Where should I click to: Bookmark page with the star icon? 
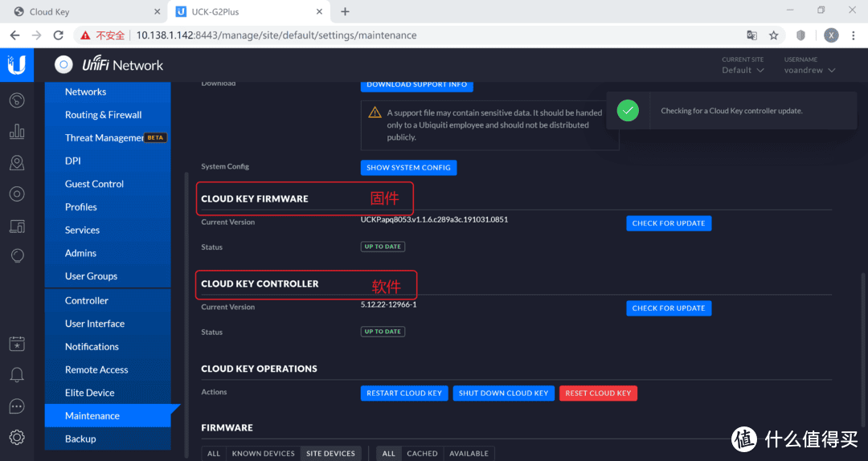(773, 35)
